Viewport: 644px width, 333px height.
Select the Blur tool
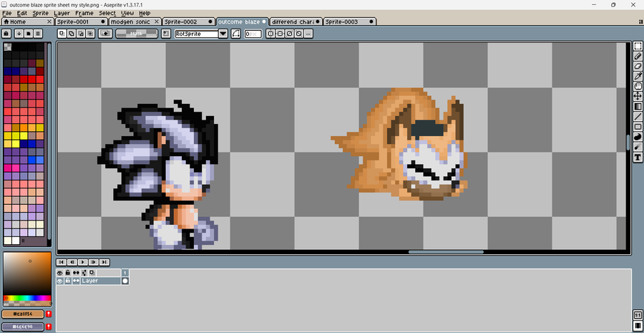[x=638, y=147]
